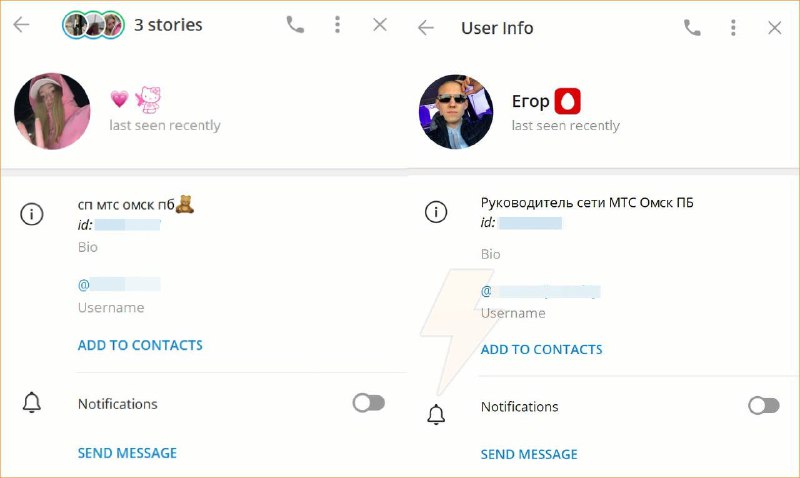Viewport: 800px width, 478px height.
Task: Click SEND MESSAGE in the left panel
Action: 127,453
